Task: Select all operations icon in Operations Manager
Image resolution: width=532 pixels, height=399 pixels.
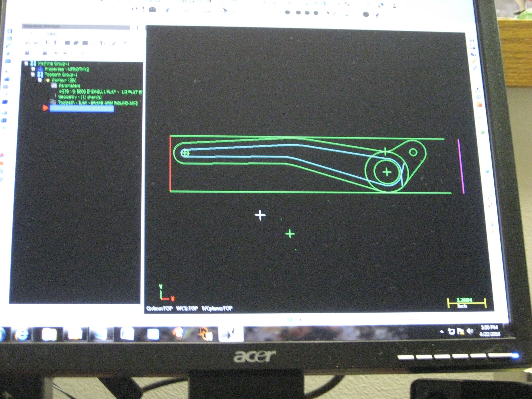Action: (27, 43)
